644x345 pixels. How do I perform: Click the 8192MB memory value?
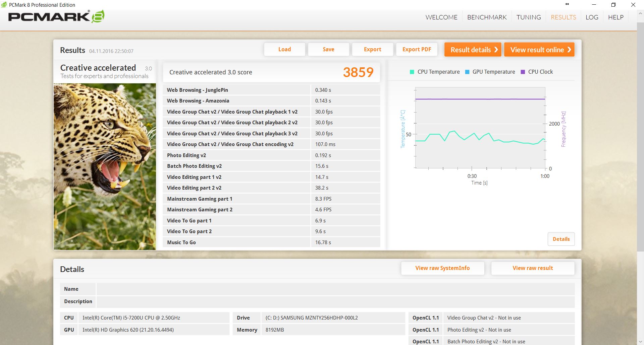275,330
